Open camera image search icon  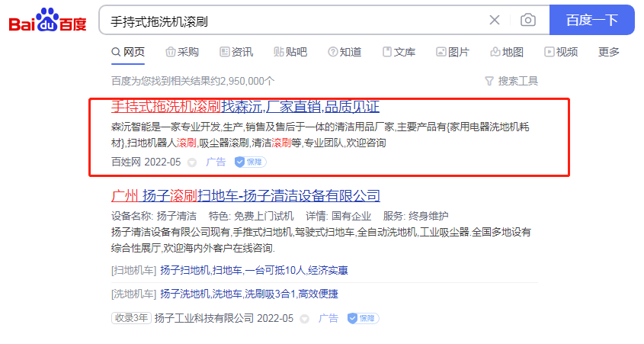click(527, 20)
